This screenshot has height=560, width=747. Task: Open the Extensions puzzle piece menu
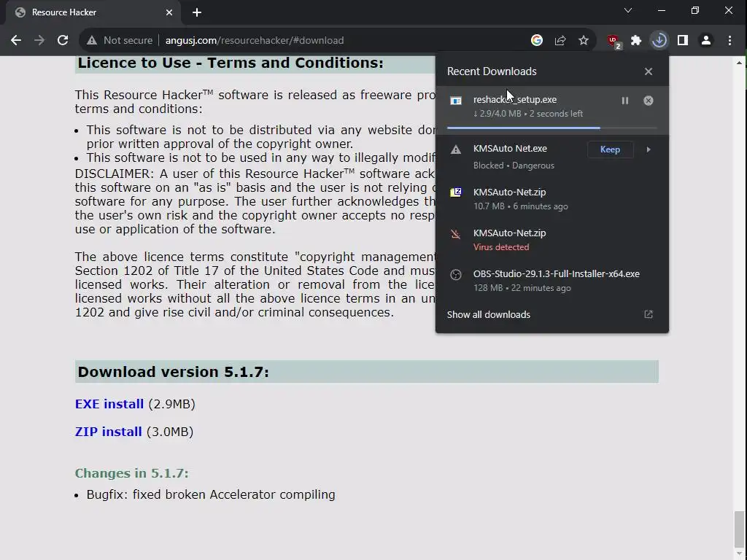636,41
